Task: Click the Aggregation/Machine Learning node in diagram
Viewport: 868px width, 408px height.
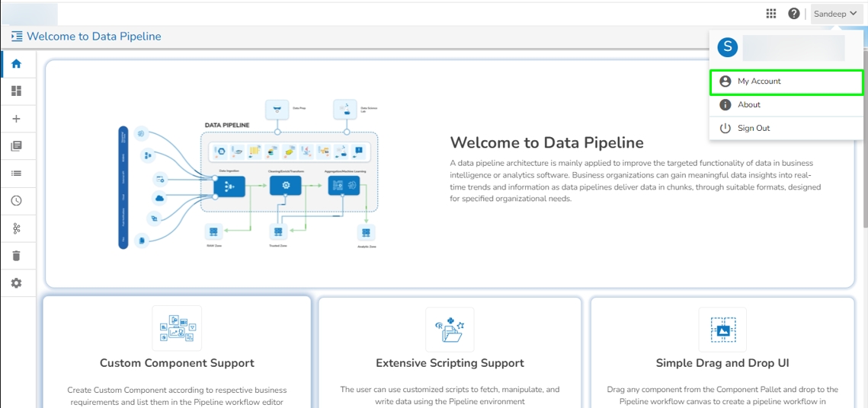Action: point(343,186)
